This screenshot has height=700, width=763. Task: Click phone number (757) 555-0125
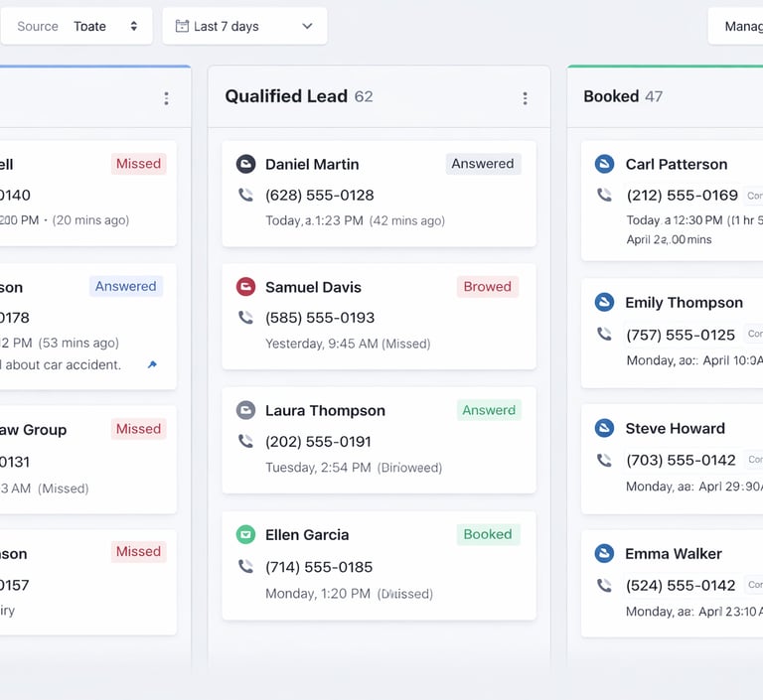click(681, 335)
